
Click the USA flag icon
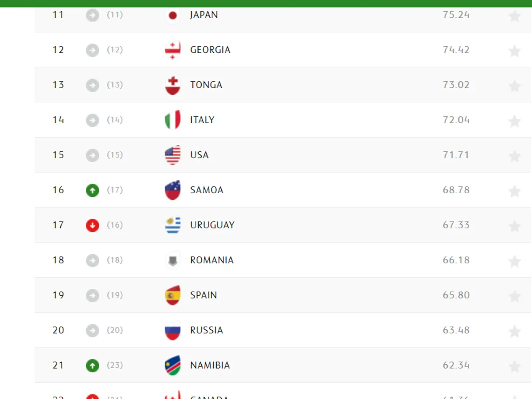(x=172, y=155)
